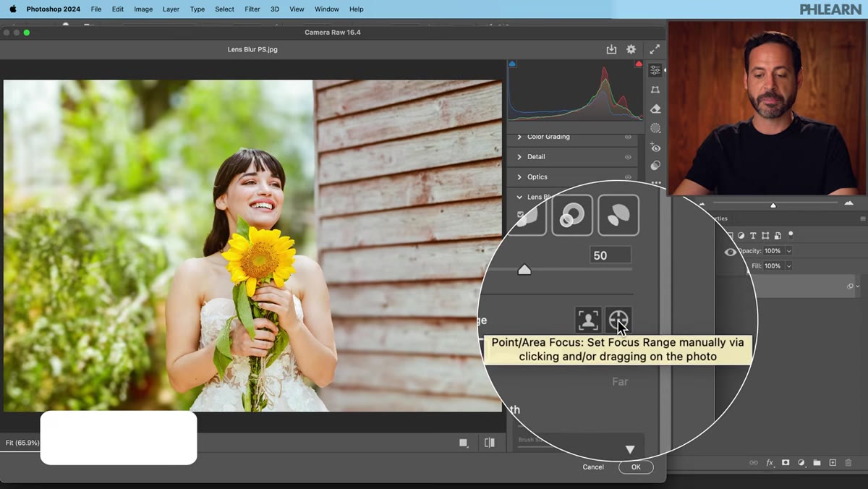Click the OK button
Image resolution: width=868 pixels, height=489 pixels.
click(x=636, y=467)
